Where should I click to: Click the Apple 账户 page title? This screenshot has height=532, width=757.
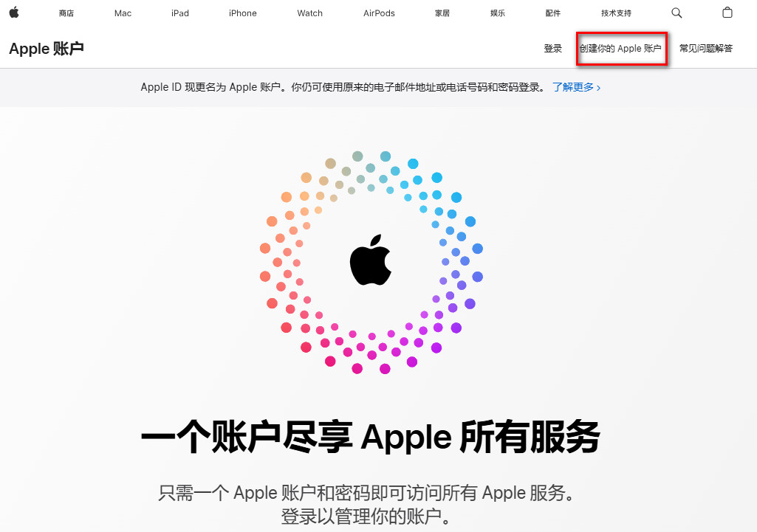click(47, 49)
